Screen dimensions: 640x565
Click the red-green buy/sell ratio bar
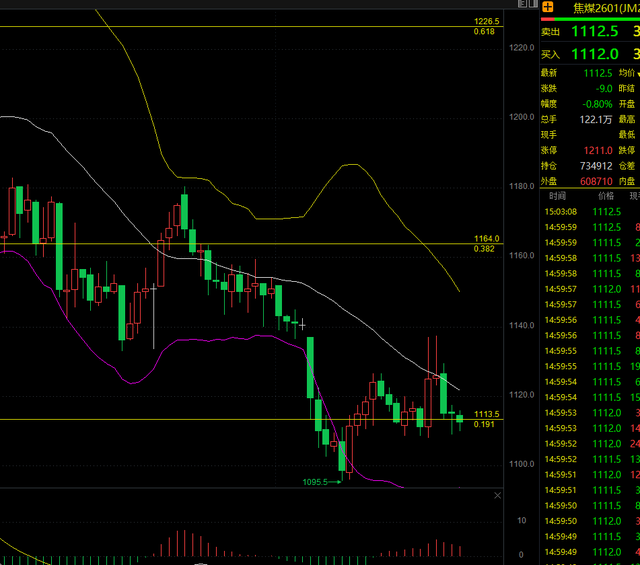click(590, 19)
